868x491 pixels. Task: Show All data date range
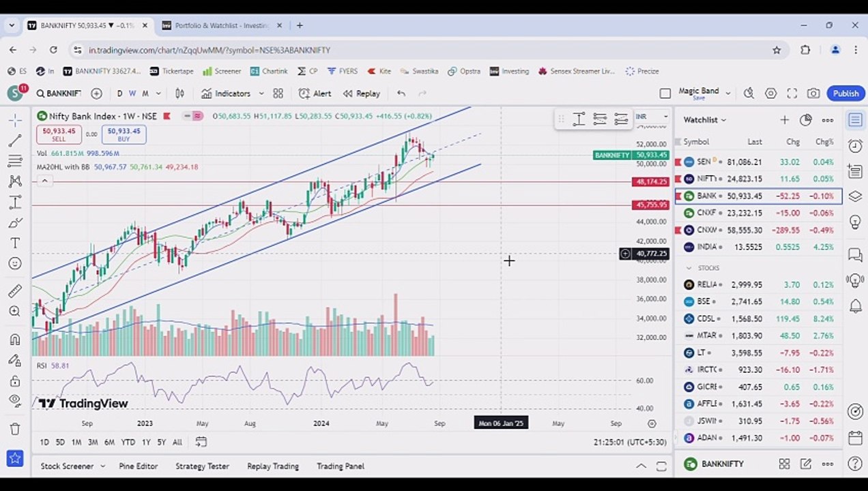(177, 443)
